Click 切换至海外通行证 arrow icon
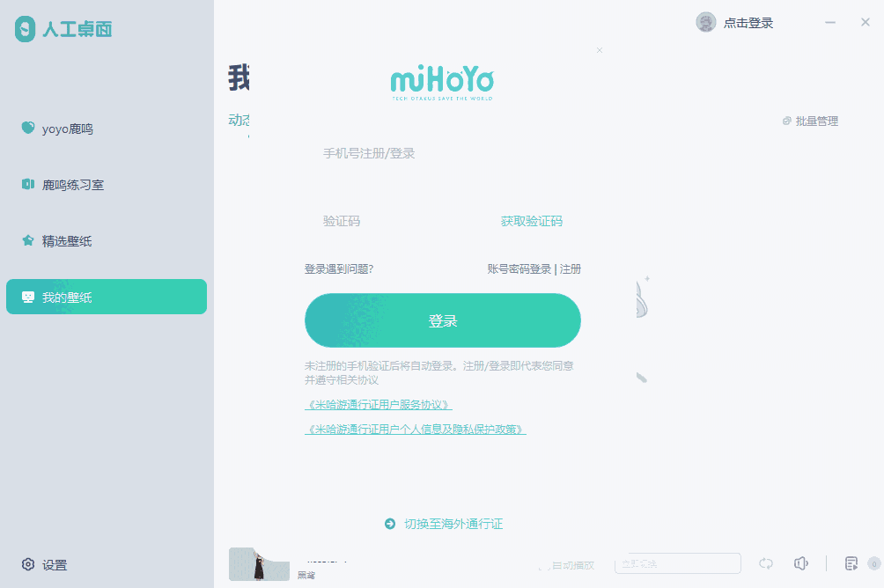The height and width of the screenshot is (588, 884). [389, 524]
